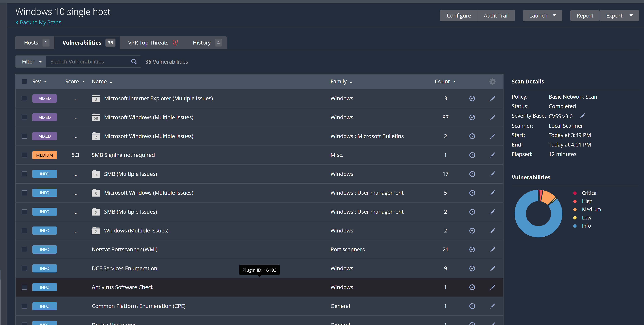Image resolution: width=644 pixels, height=325 pixels.
Task: Click the search magnifier icon
Action: click(134, 61)
